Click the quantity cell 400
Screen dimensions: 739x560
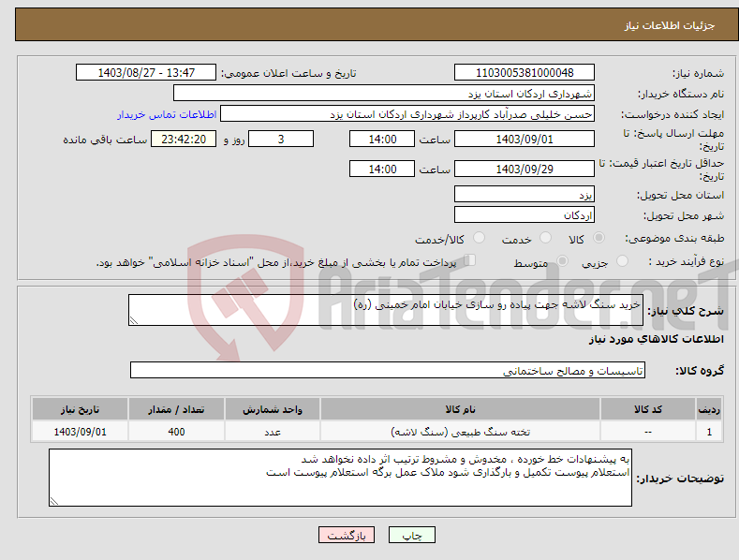pos(176,432)
